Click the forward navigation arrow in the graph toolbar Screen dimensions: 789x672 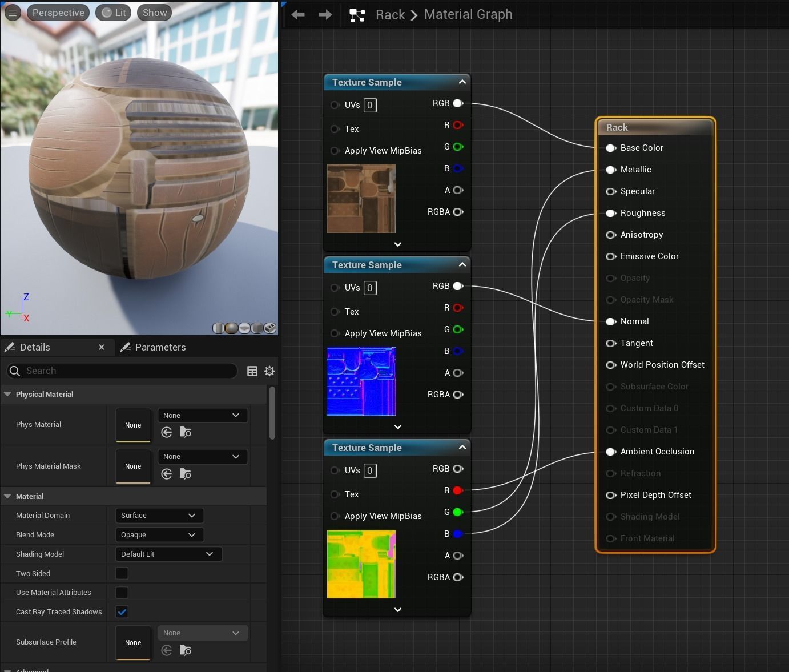[x=325, y=14]
